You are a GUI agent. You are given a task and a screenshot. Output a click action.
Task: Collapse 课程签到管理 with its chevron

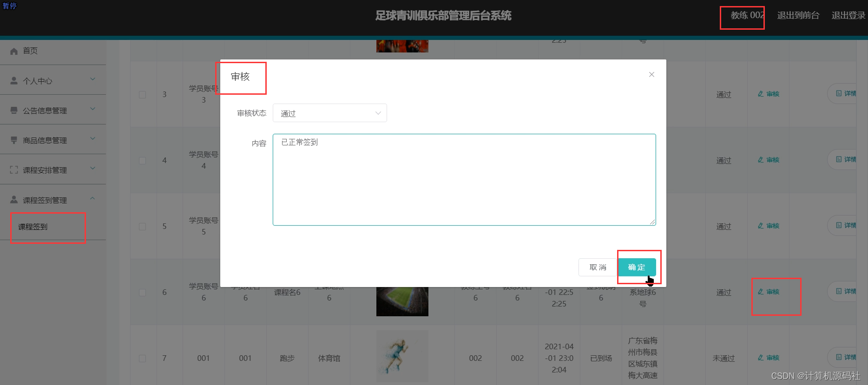pos(93,198)
